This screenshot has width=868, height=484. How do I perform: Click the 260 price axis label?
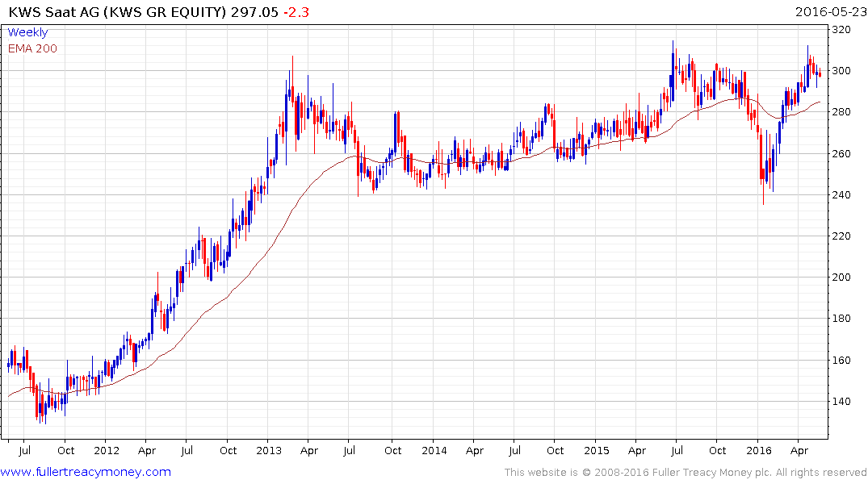(x=841, y=154)
